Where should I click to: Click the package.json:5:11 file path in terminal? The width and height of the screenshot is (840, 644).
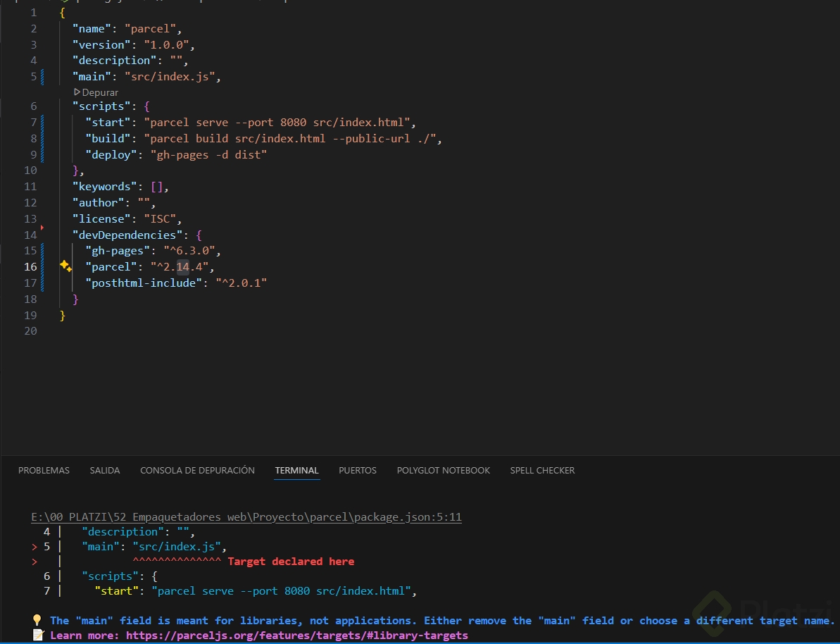point(246,517)
